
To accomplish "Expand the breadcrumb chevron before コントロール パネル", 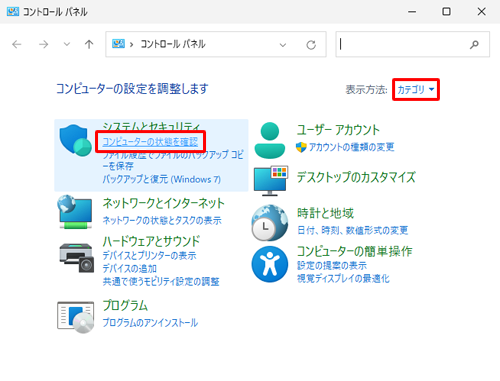I will (132, 44).
